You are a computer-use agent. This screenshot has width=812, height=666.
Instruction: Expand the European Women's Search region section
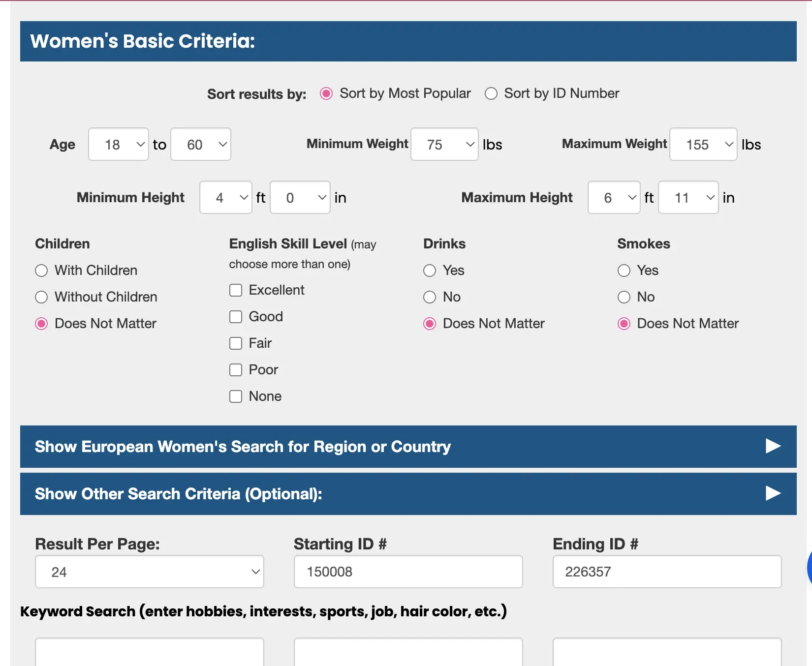407,446
